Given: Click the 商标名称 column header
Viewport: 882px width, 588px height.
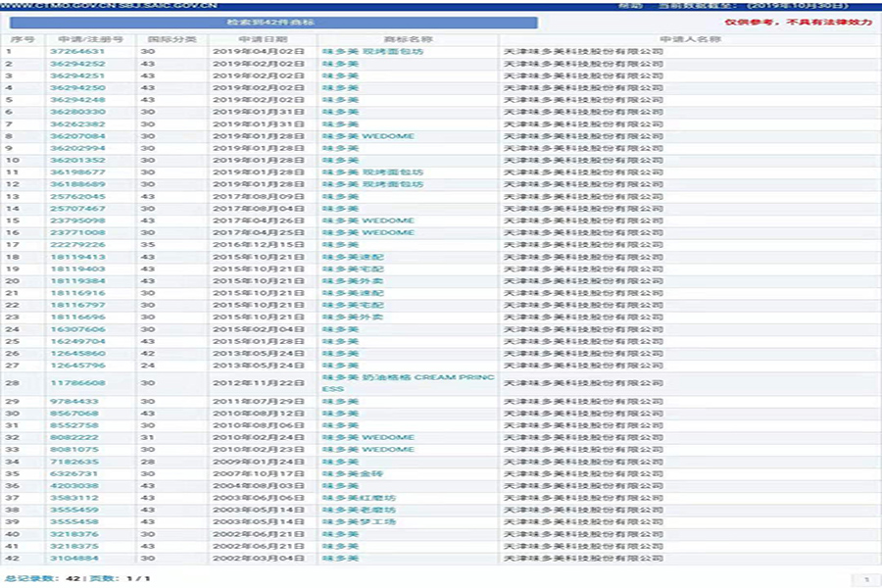Looking at the screenshot, I should pos(408,39).
